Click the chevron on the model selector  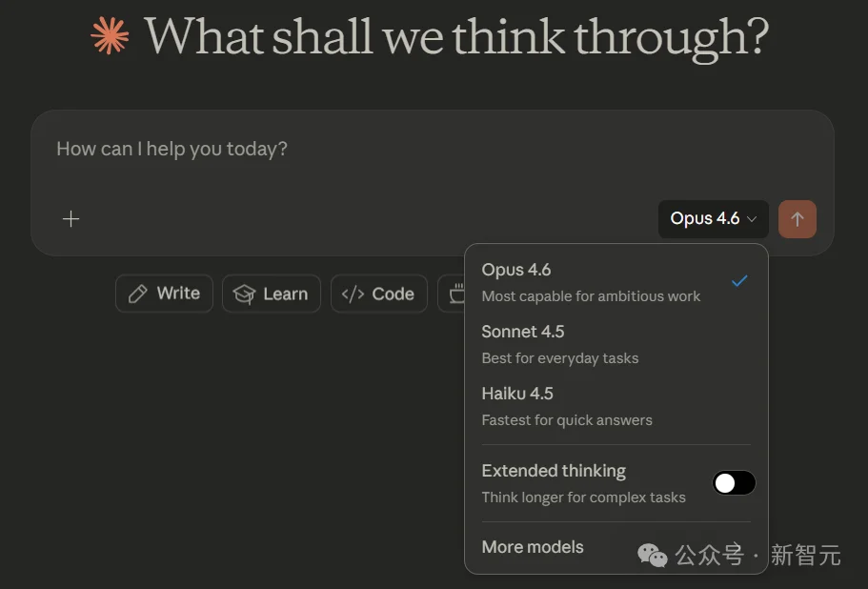coord(752,219)
